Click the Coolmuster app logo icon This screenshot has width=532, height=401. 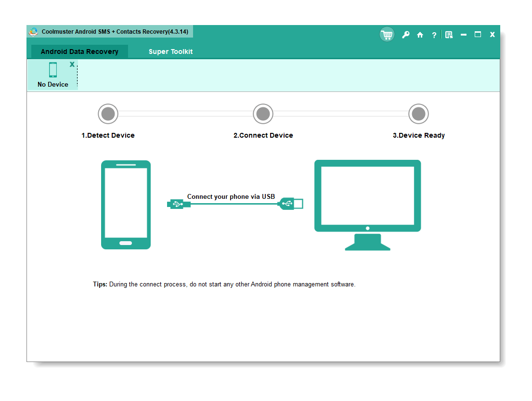(x=33, y=32)
